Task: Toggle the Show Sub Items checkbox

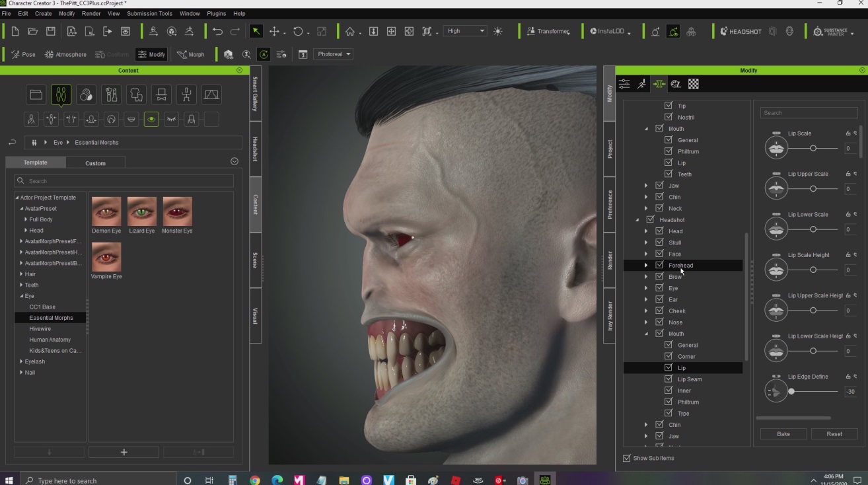Action: click(627, 458)
